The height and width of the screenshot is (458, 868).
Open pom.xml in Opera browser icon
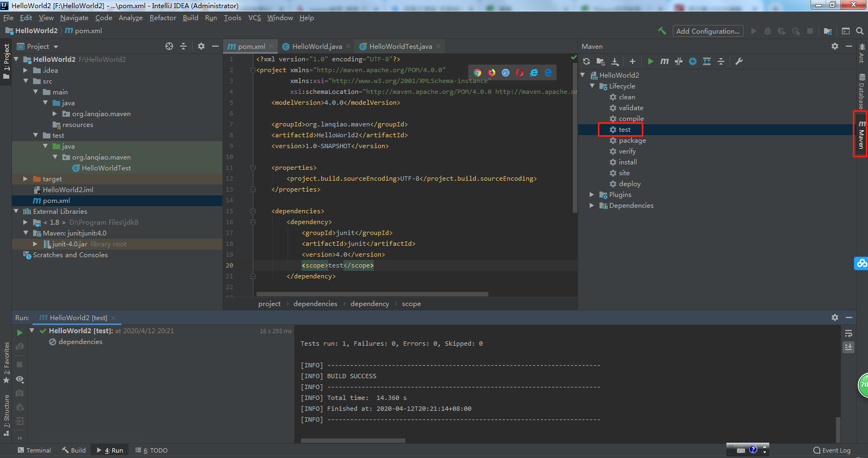point(520,73)
